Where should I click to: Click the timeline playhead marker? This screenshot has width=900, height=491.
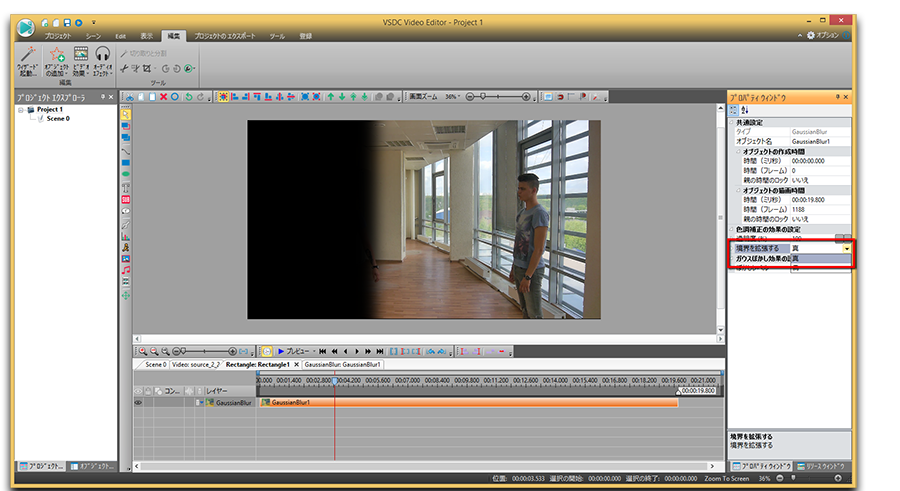(335, 381)
